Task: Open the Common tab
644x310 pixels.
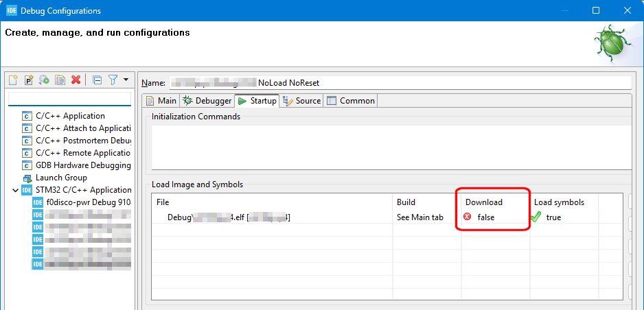Action: point(351,101)
